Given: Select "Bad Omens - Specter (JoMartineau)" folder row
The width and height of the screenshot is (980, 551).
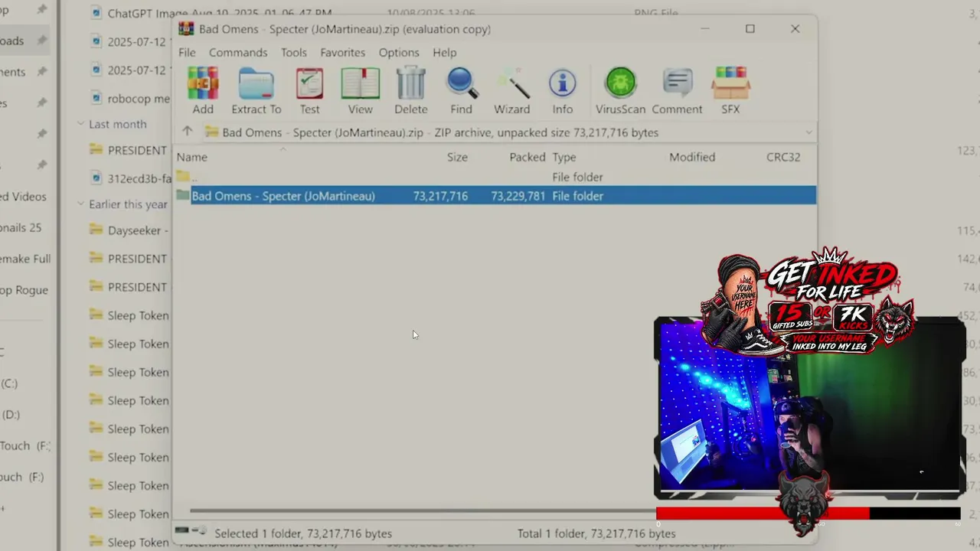Looking at the screenshot, I should 495,196.
